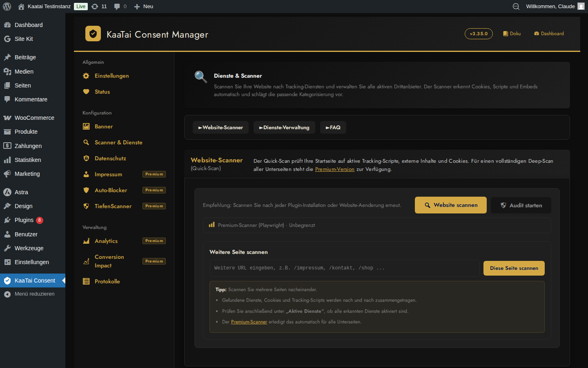Viewport: 588px width, 368px height.
Task: Click the Banner icon in Konfiguration
Action: tap(86, 127)
